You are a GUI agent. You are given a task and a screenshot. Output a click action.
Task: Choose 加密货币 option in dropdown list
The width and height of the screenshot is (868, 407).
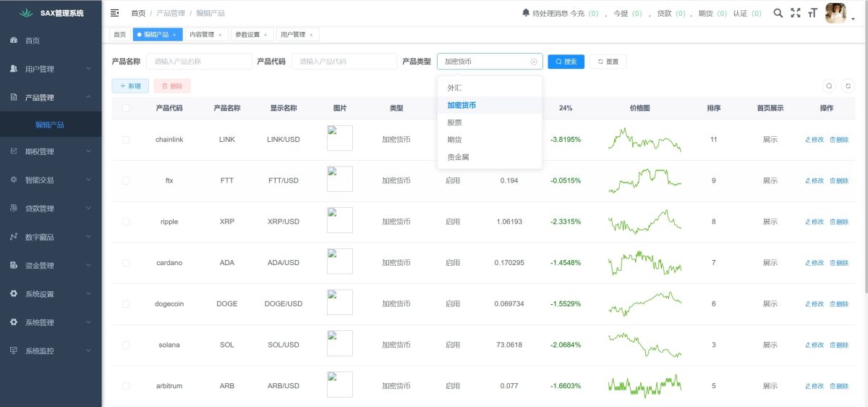(490, 105)
